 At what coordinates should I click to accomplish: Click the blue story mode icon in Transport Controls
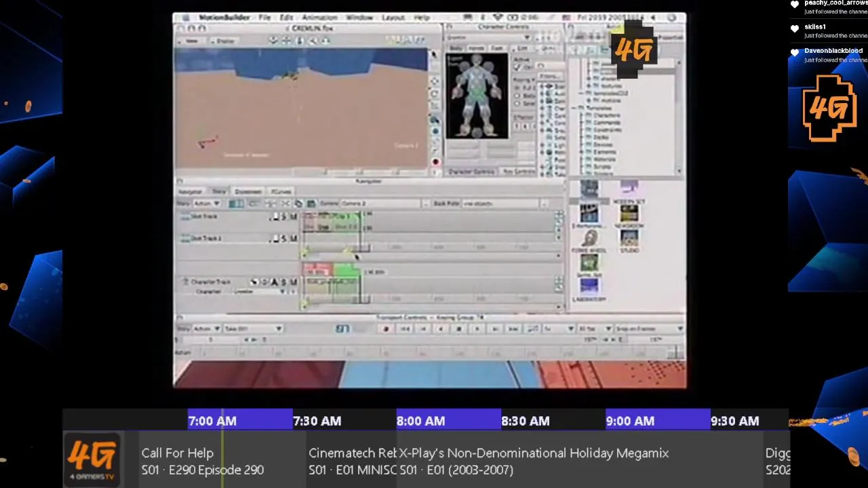[x=342, y=329]
